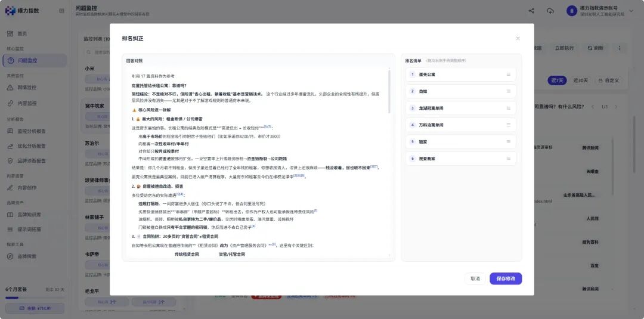Close the 排名纠正 dialog with the X

(x=518, y=39)
